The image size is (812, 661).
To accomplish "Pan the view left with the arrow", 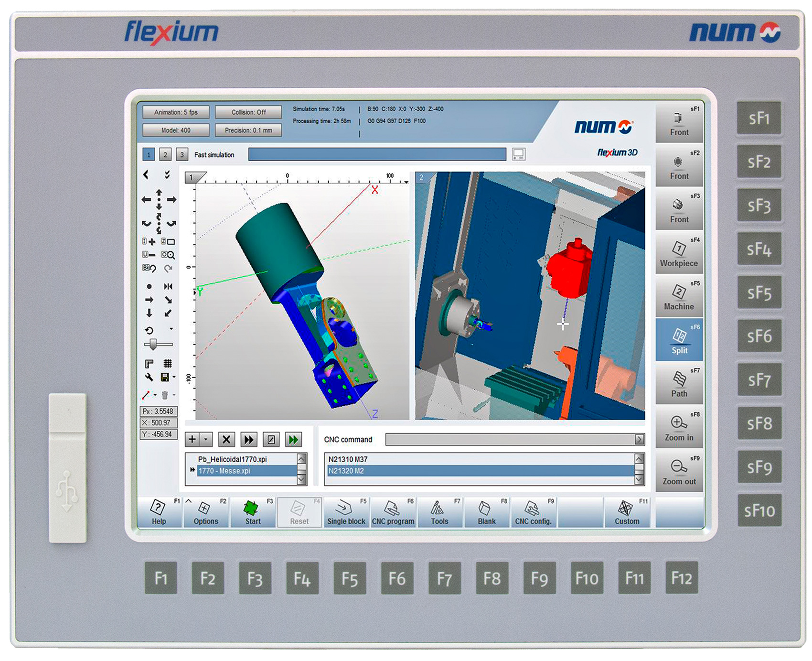I will tap(146, 200).
